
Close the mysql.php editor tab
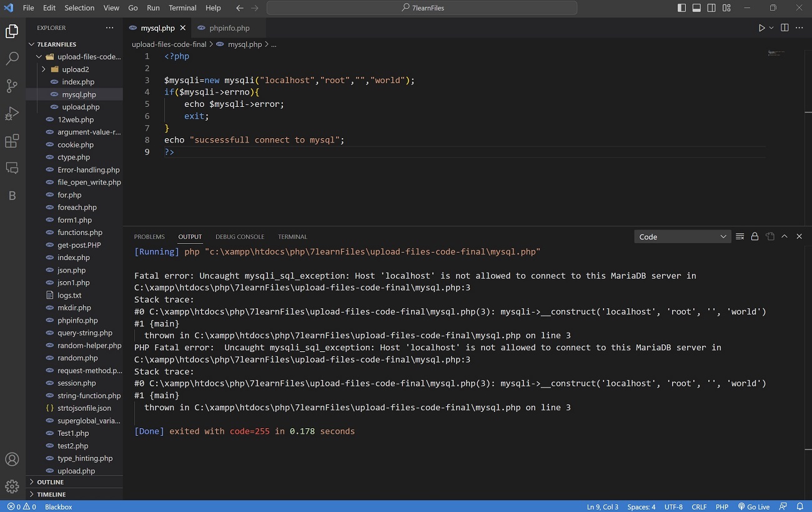tap(183, 28)
